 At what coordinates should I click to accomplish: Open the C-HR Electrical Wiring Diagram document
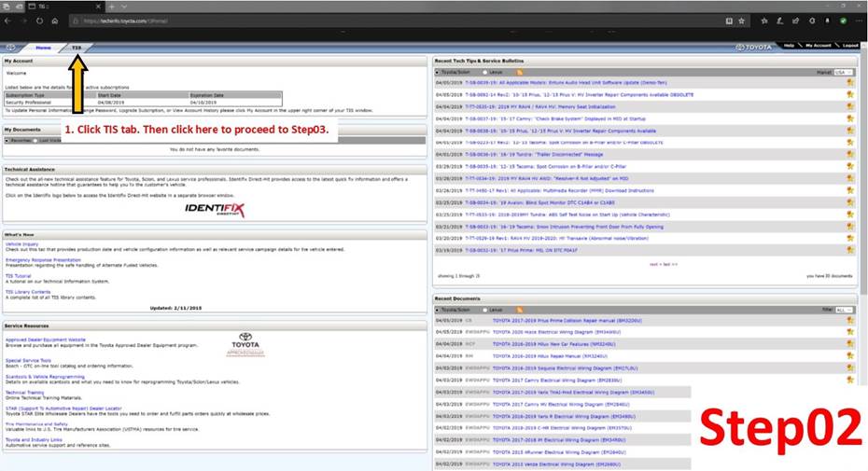562,428
